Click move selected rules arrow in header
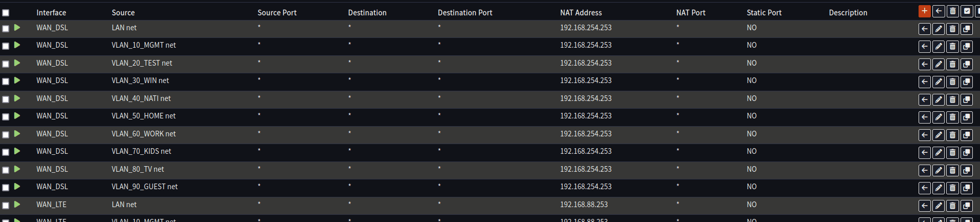Viewport: 980px width, 222px height. click(x=939, y=11)
